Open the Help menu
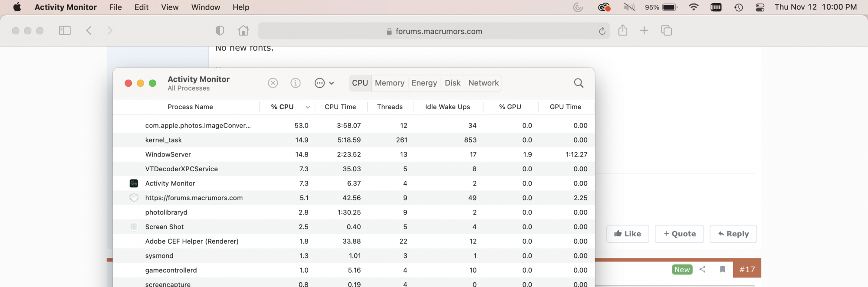The image size is (868, 287). 241,7
